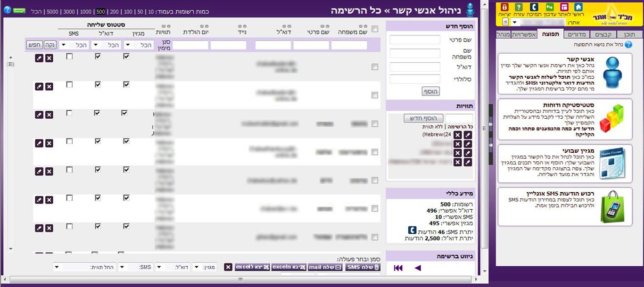Screen dimensions: 644x287
Task: Click contact list scroll up arrow
Action: 11,57
